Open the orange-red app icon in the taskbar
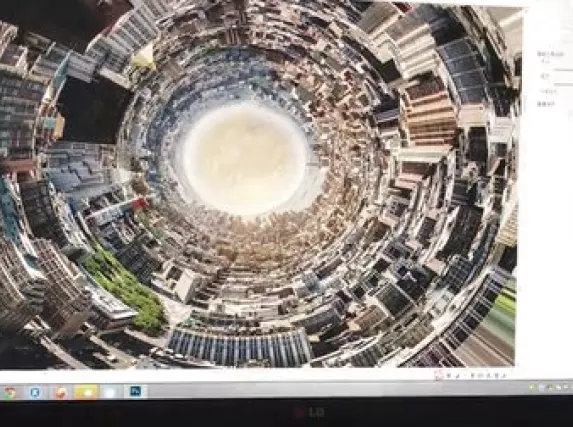 (x=61, y=393)
